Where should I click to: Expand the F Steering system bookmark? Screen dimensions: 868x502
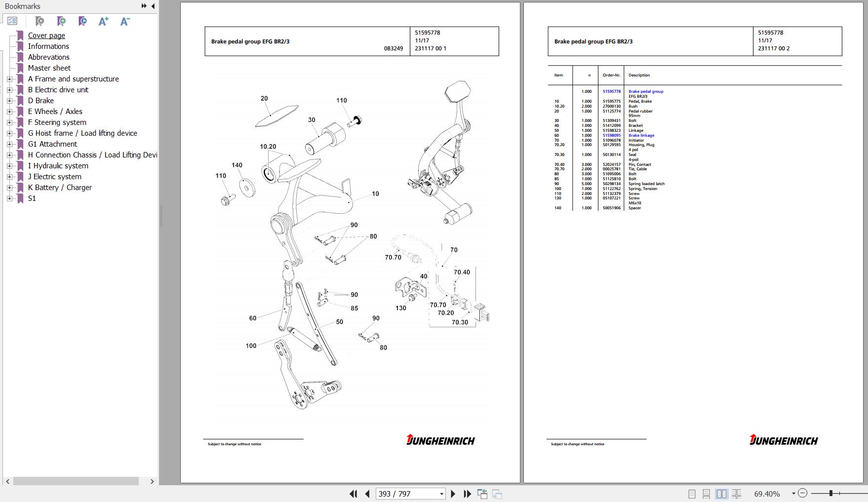[9, 122]
